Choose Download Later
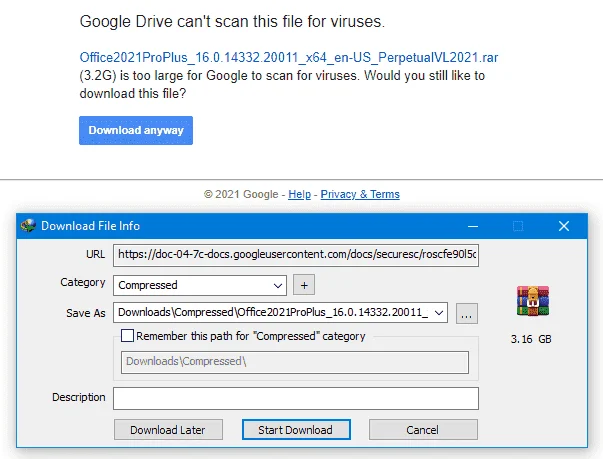 168,430
